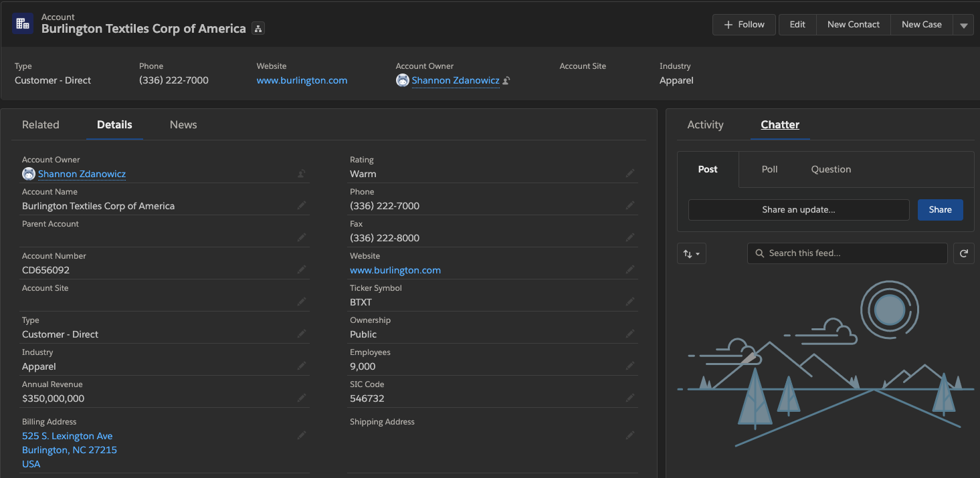Edit Annual Revenue pencil icon
Screen dimensions: 980x478
point(302,398)
